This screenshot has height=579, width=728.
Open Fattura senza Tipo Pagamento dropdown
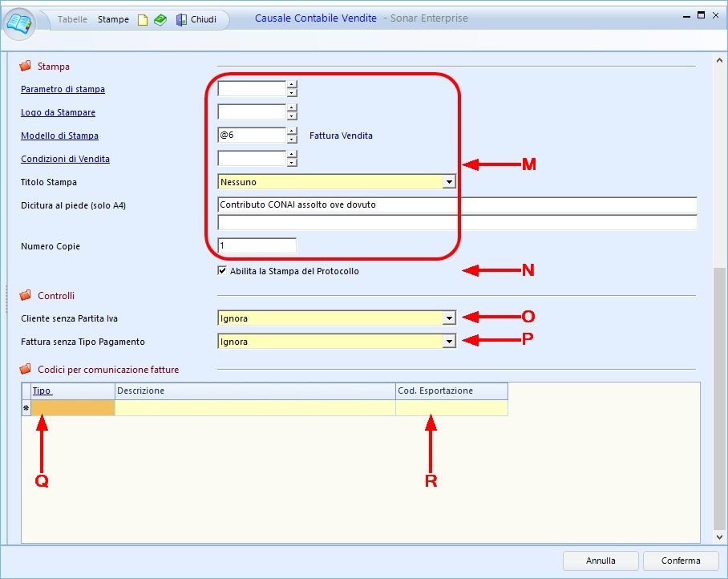point(449,342)
